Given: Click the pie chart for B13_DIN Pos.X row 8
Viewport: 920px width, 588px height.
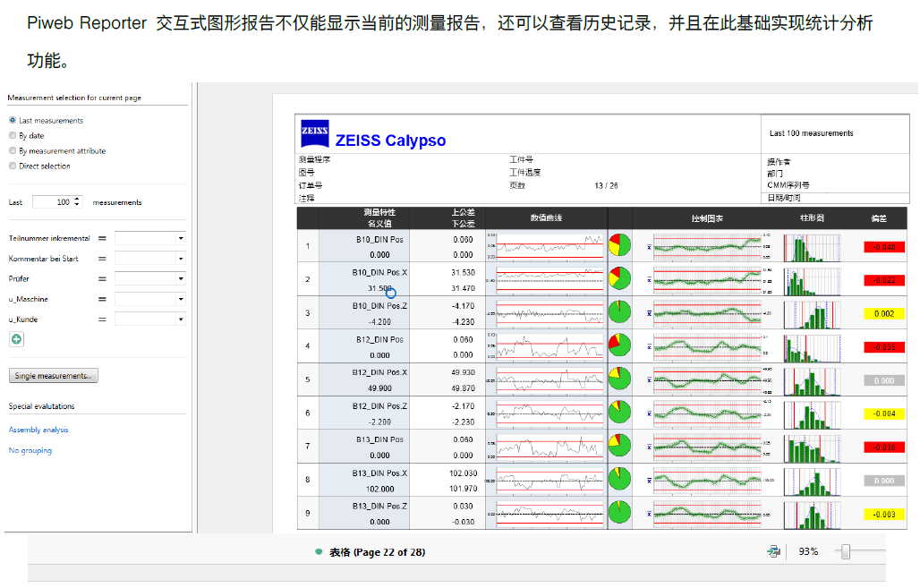Looking at the screenshot, I should 619,479.
